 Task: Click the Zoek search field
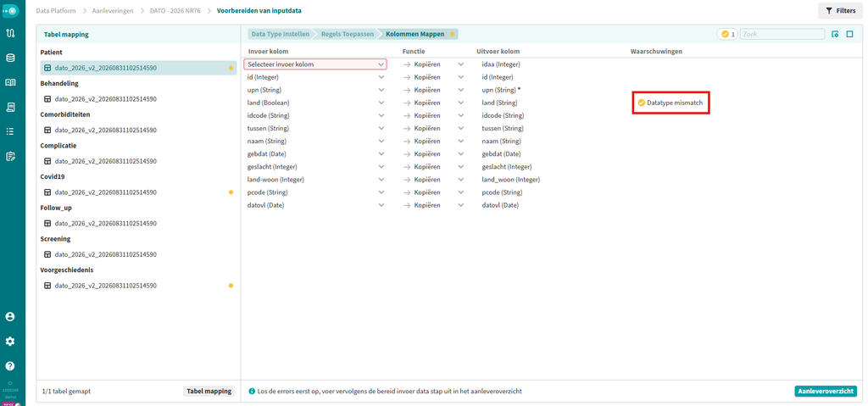[x=782, y=35]
